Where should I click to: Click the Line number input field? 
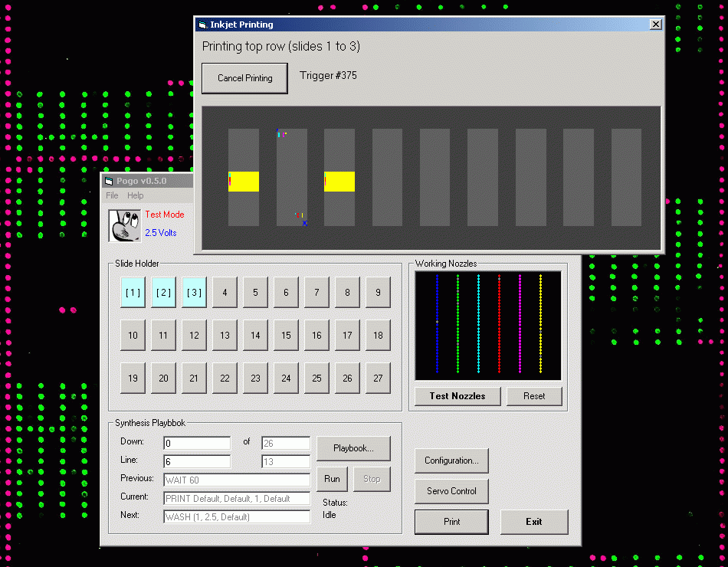(196, 461)
